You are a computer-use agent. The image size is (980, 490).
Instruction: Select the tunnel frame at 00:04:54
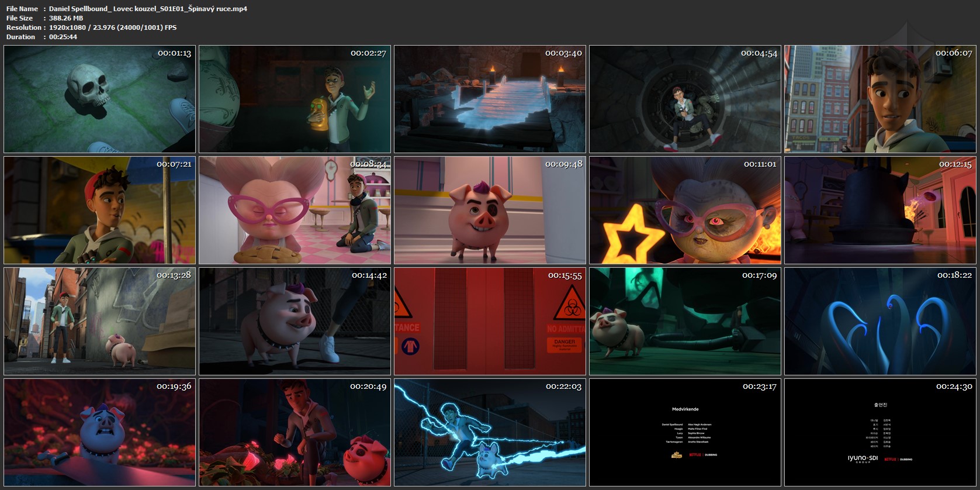pos(685,99)
